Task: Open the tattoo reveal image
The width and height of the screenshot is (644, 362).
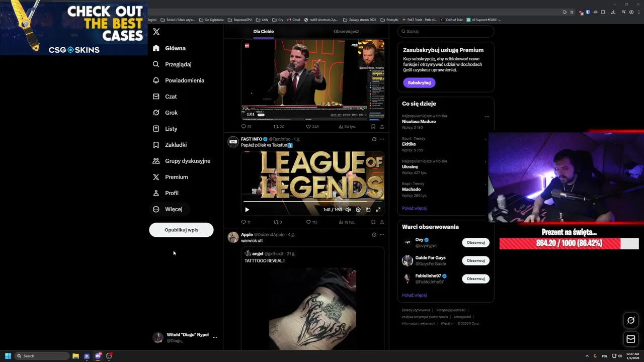Action: click(312, 309)
